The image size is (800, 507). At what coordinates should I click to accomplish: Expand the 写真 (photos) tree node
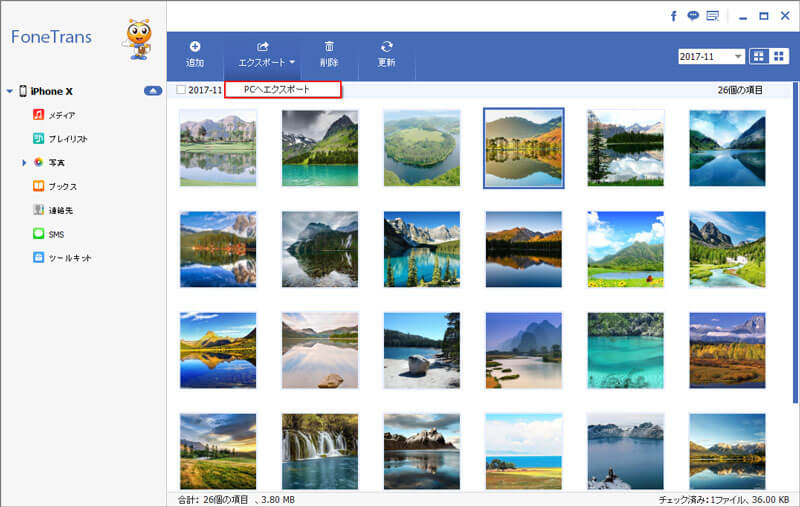pos(24,162)
